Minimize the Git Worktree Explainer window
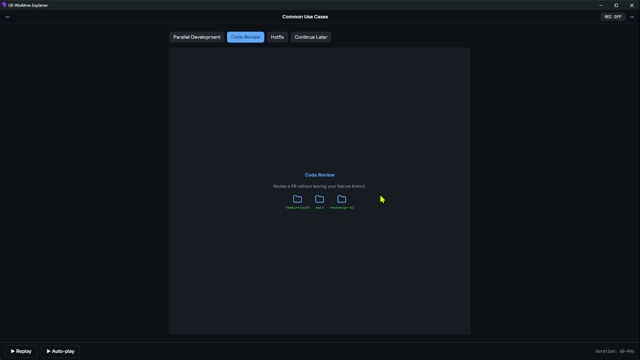This screenshot has height=360, width=640. click(601, 5)
